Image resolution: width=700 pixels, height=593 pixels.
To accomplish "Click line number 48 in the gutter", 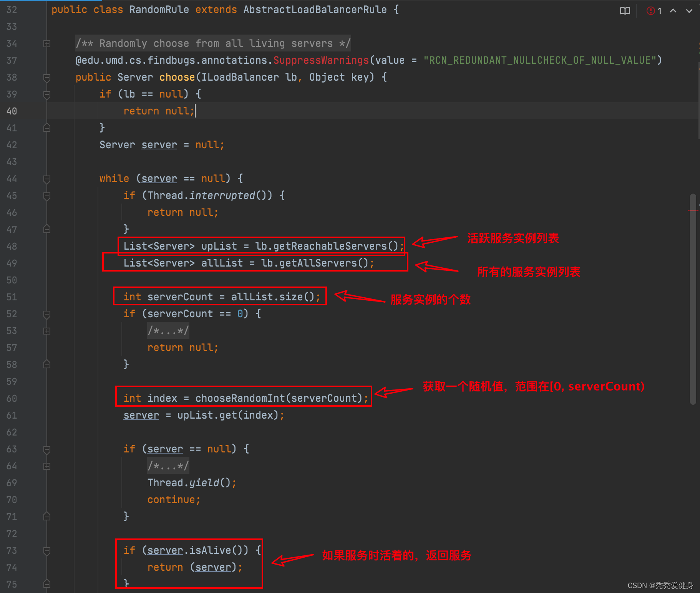I will (x=12, y=246).
